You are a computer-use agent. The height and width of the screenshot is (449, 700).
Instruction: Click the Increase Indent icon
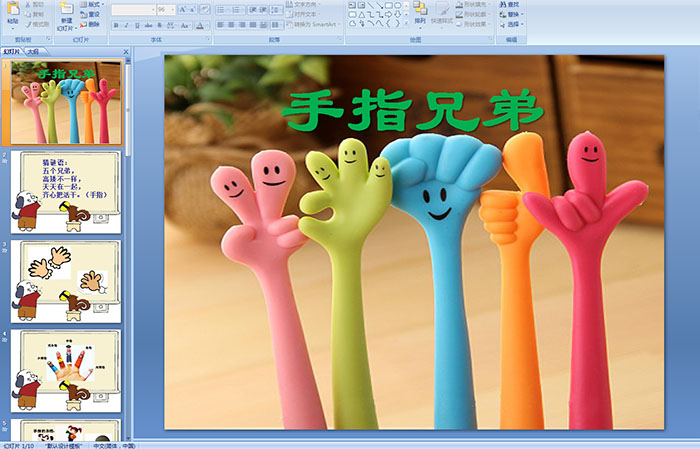[263, 10]
